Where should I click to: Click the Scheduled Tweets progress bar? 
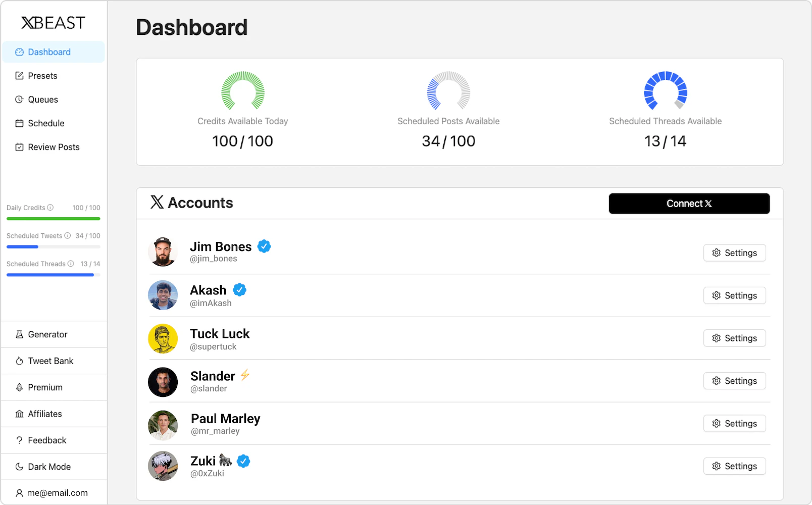point(53,247)
